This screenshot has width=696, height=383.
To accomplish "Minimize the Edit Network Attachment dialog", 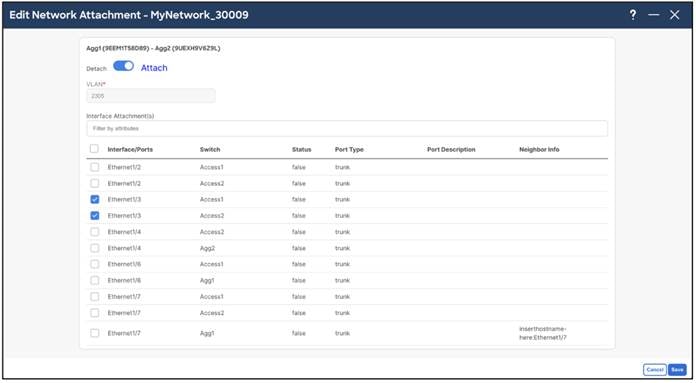I will pos(653,15).
